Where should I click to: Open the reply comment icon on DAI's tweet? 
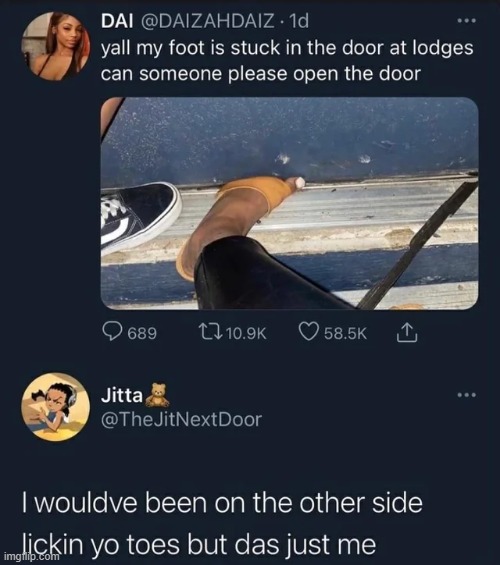click(112, 332)
